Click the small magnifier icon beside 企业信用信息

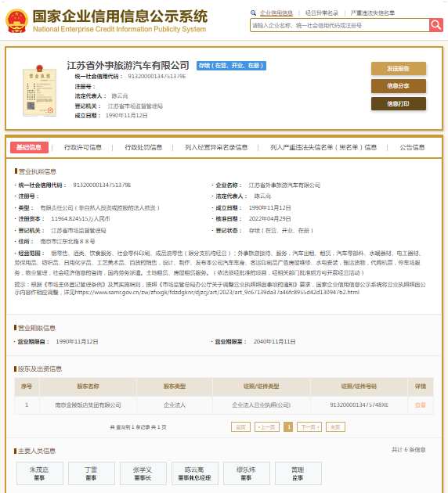pyautogui.click(x=253, y=13)
